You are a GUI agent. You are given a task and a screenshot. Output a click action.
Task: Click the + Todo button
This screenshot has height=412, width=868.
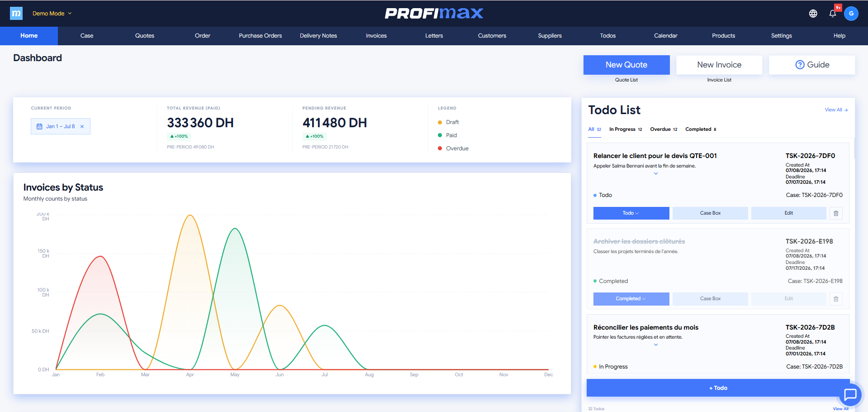(x=718, y=388)
